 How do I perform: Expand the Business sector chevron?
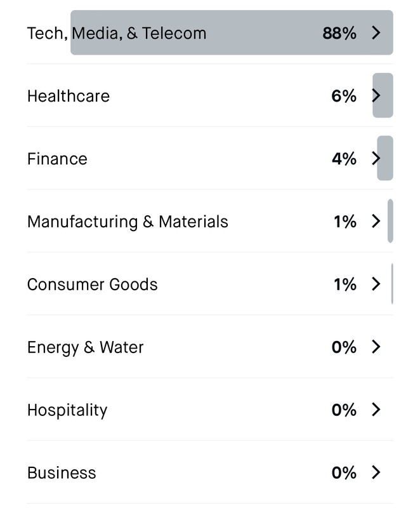tap(376, 472)
